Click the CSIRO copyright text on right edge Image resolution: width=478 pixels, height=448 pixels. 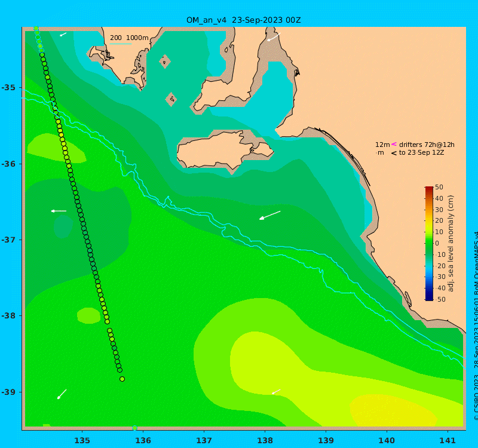(x=476, y=326)
